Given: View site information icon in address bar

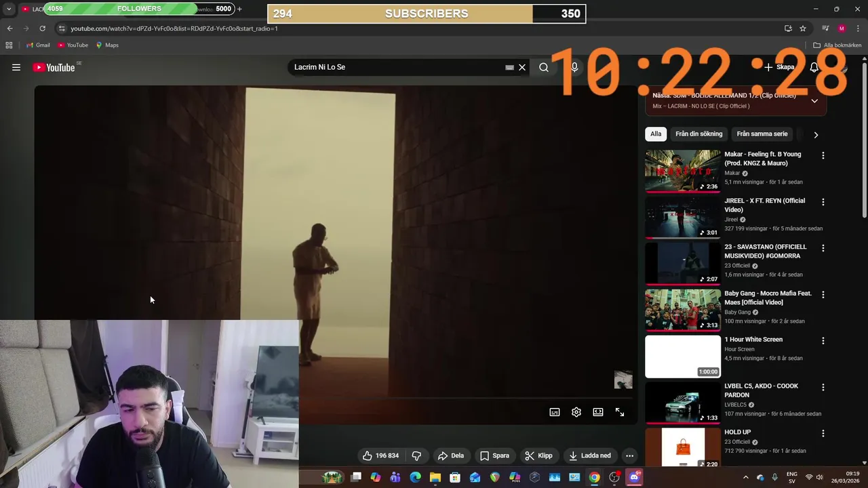Looking at the screenshot, I should [x=61, y=28].
